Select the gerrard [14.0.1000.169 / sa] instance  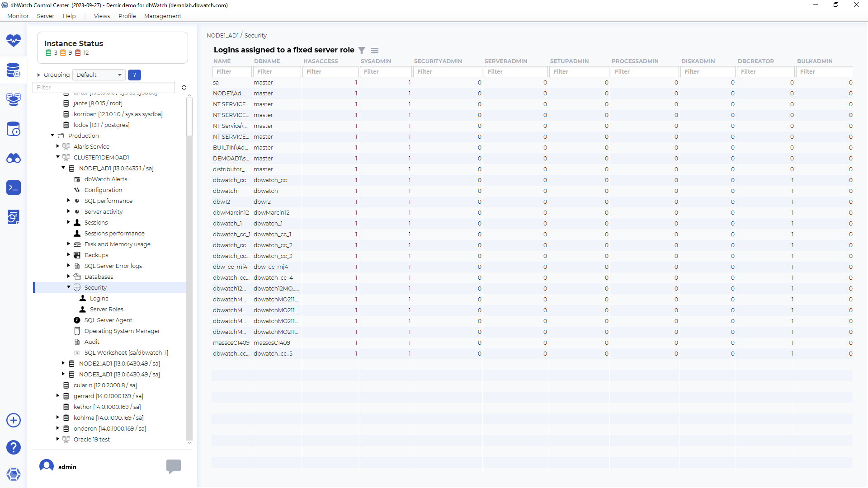(108, 396)
